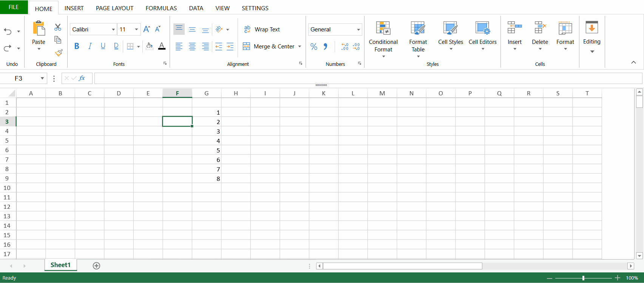Apply the fill color bucket
The height and width of the screenshot is (283, 644).
point(150,46)
